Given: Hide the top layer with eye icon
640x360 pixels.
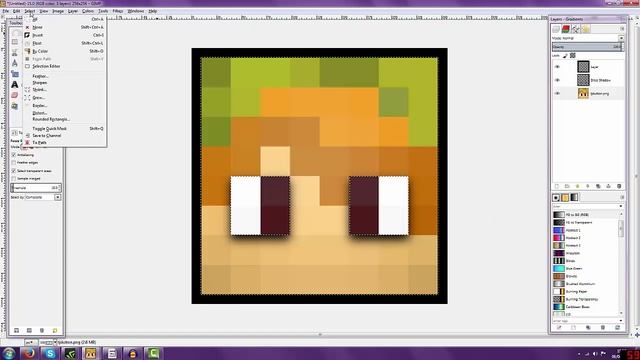Looking at the screenshot, I should pos(557,67).
